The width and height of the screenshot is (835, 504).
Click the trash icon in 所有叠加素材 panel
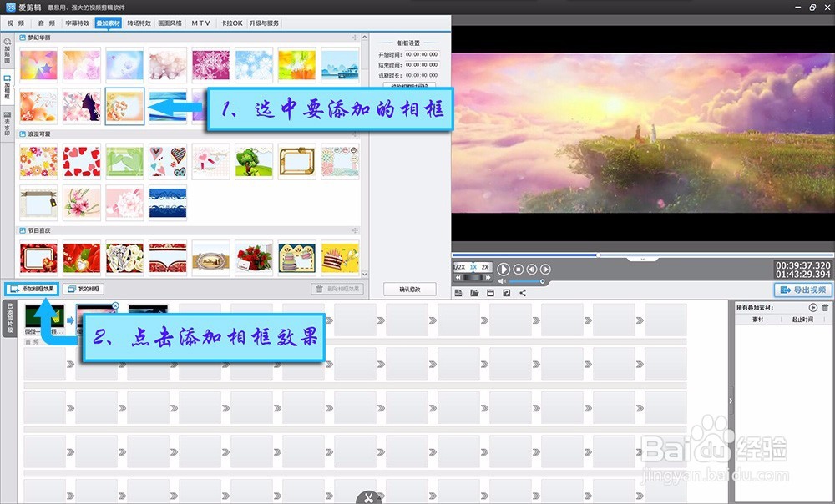point(825,308)
